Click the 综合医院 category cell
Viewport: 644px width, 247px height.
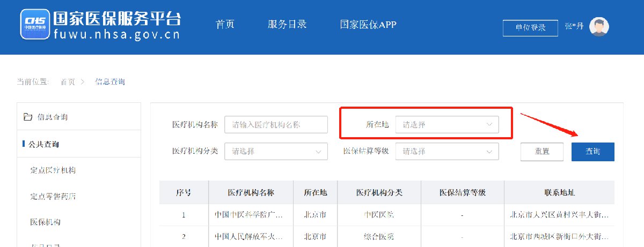coord(379,236)
